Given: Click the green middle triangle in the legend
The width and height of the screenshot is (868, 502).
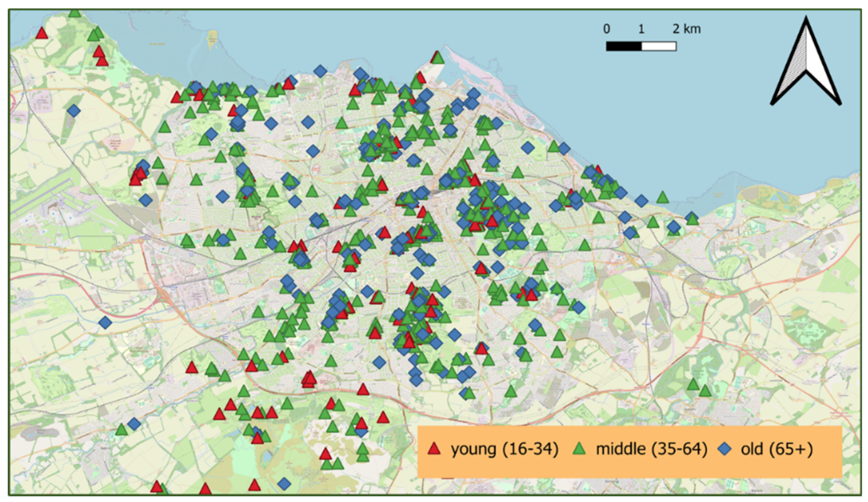Looking at the screenshot, I should [x=579, y=449].
